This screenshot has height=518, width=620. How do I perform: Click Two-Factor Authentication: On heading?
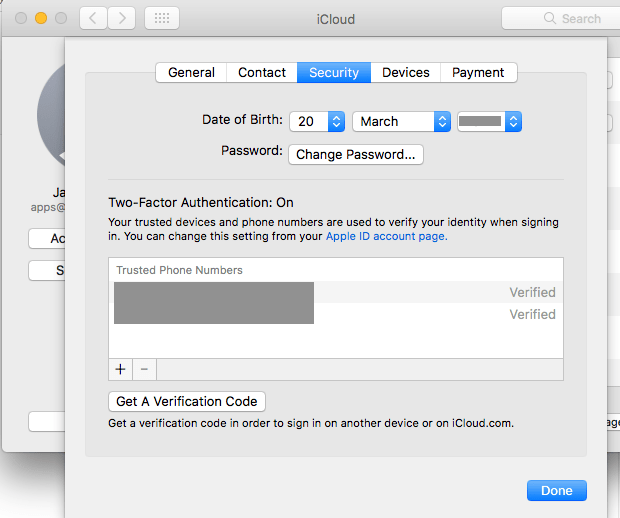pos(201,202)
